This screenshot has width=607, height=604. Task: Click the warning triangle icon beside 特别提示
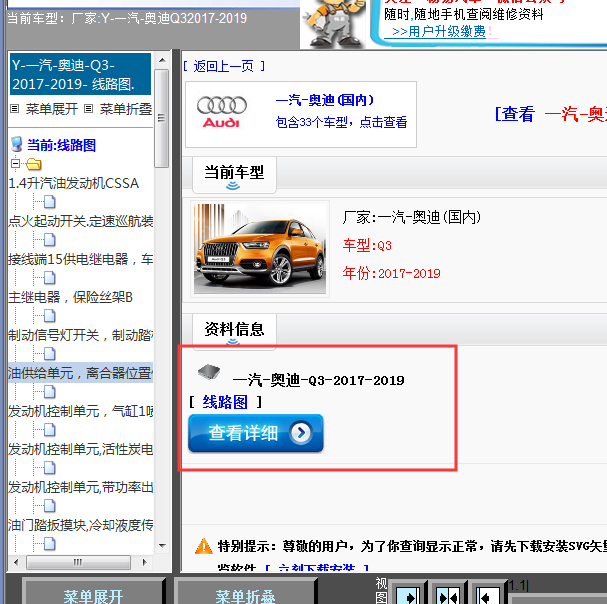point(204,546)
